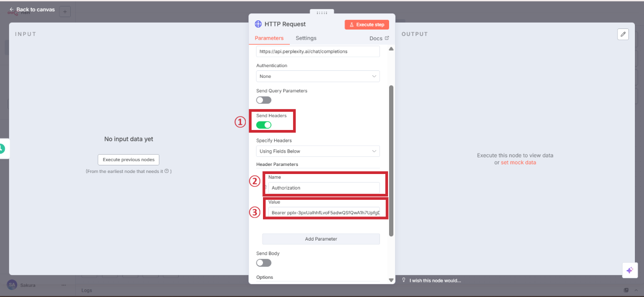
Task: Switch to the Settings tab
Action: coord(306,38)
